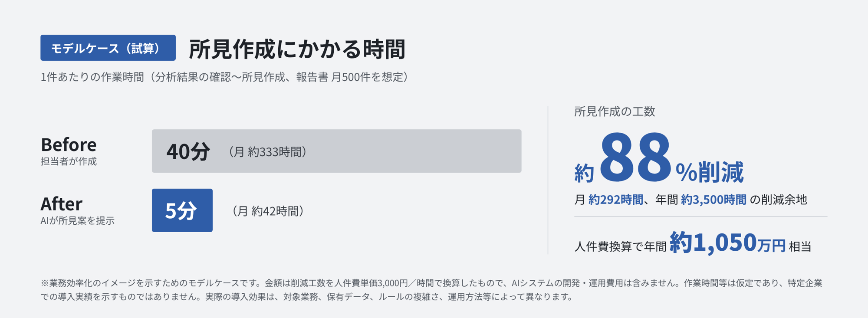The width and height of the screenshot is (868, 318).
Task: Click the blue 5分 bar
Action: (182, 210)
